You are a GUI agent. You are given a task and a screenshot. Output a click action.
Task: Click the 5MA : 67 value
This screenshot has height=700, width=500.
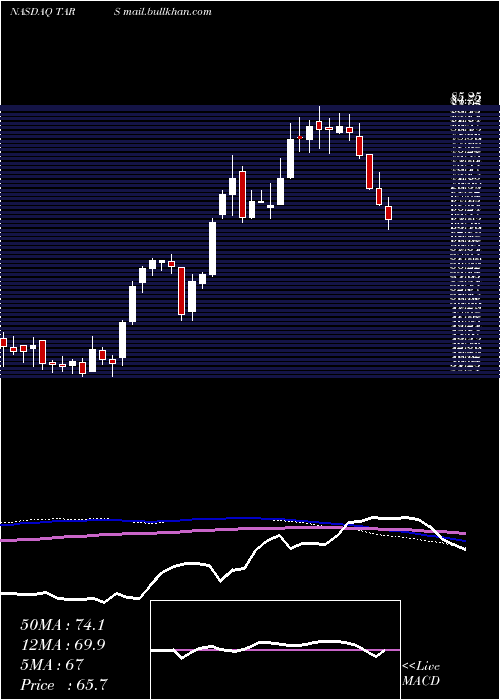(x=52, y=665)
